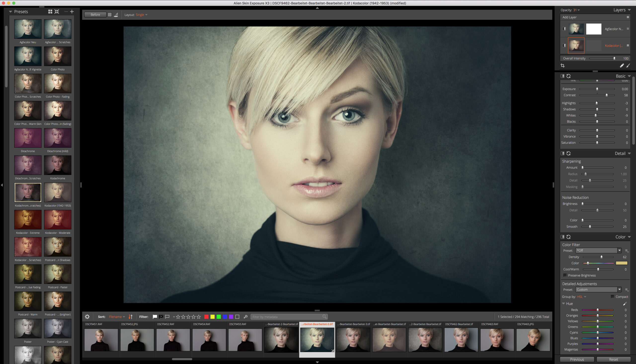Open the filmstrip settings gear

pos(87,317)
